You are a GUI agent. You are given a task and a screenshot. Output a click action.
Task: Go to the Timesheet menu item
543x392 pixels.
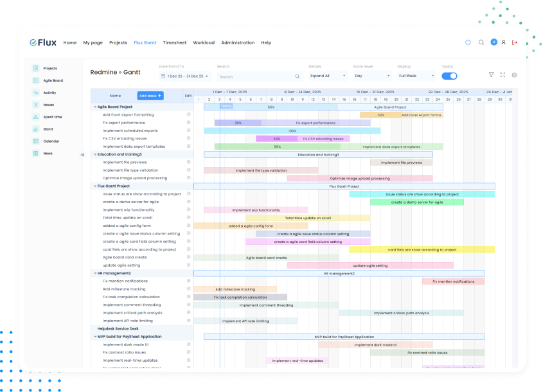175,42
